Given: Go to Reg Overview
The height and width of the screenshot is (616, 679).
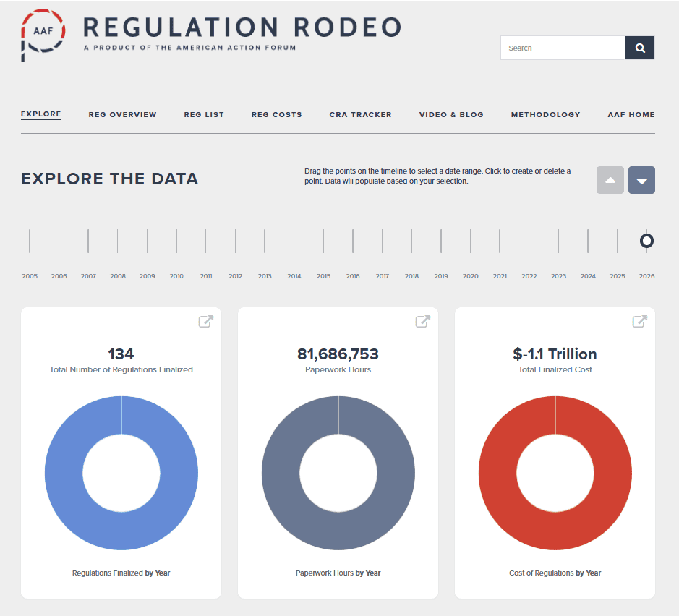Looking at the screenshot, I should [122, 115].
